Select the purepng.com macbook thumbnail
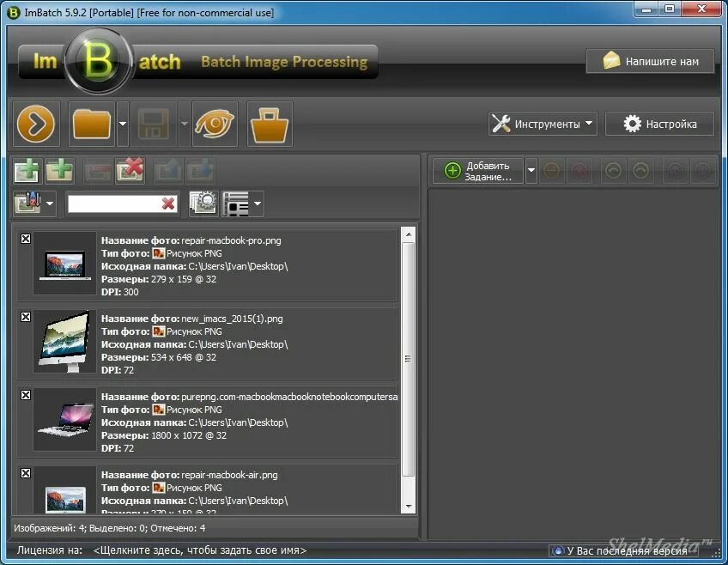The width and height of the screenshot is (728, 565). click(x=65, y=420)
